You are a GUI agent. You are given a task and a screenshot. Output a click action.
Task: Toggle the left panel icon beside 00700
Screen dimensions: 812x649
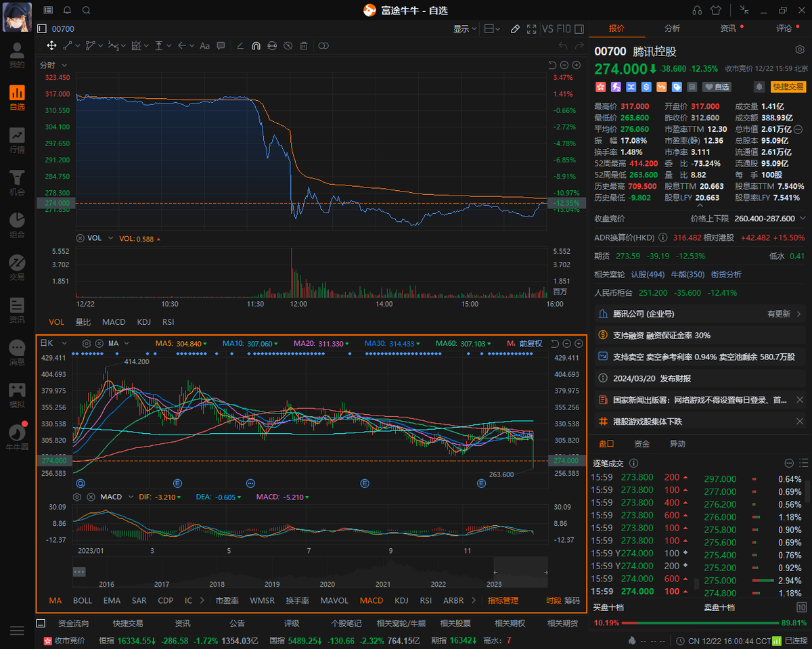pos(42,29)
